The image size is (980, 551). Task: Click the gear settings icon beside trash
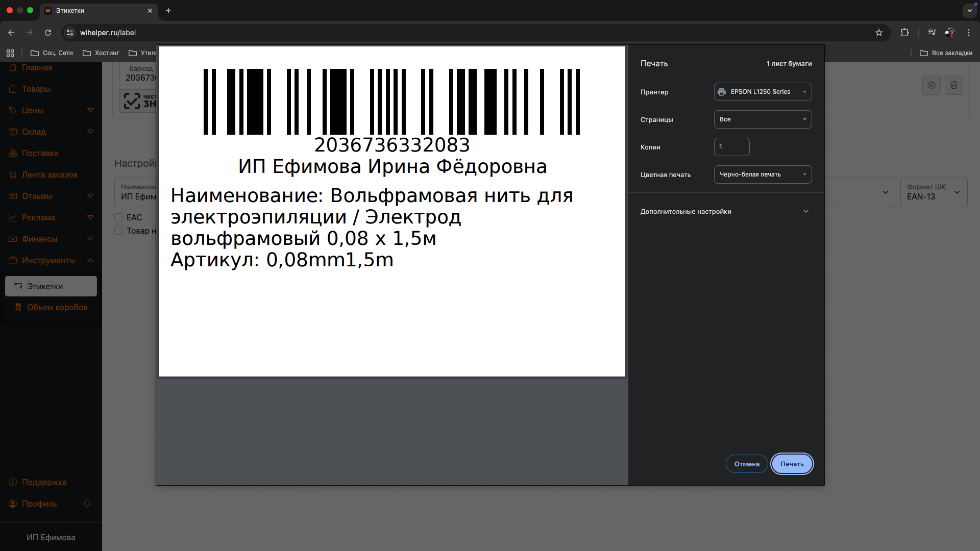click(931, 85)
